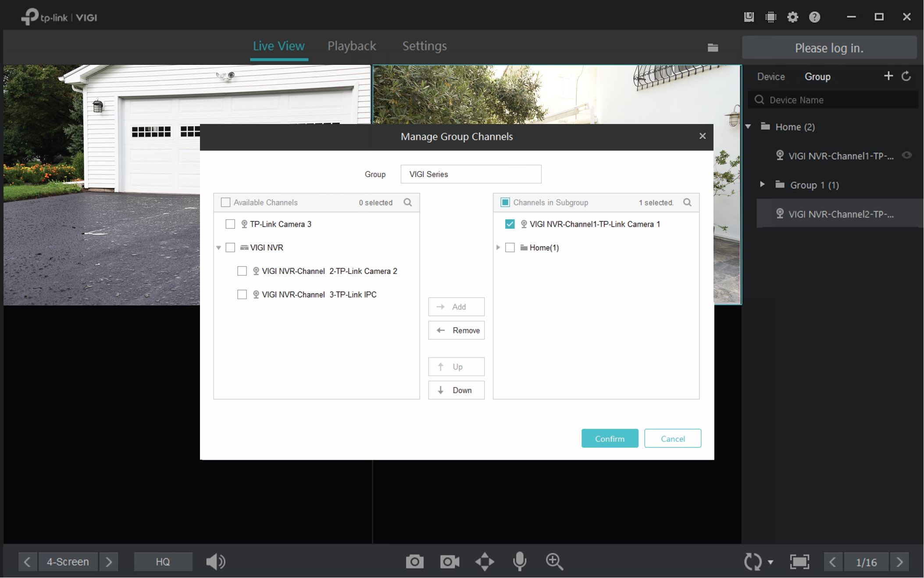This screenshot has width=924, height=578.
Task: Open the Device tab in sidebar
Action: [771, 77]
